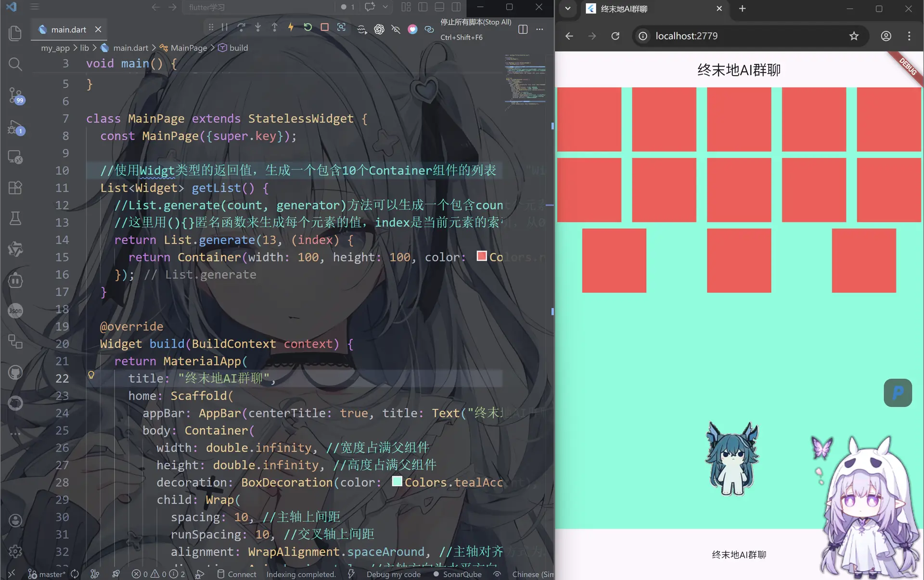Screen dimensions: 924x580
Task: Bookmark this page with the star
Action: click(x=854, y=36)
